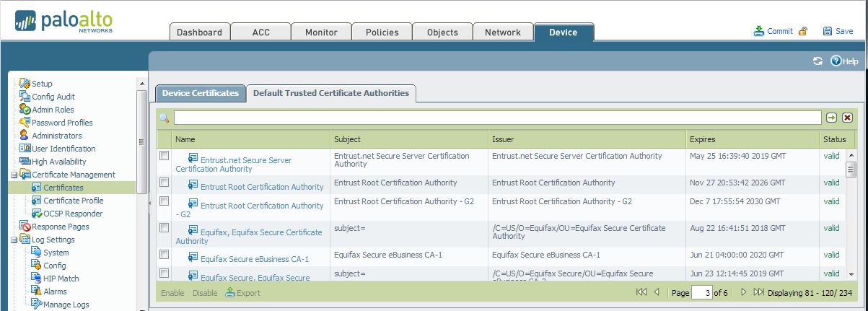Clear filter with red X icon
This screenshot has height=311, width=868.
[x=848, y=118]
